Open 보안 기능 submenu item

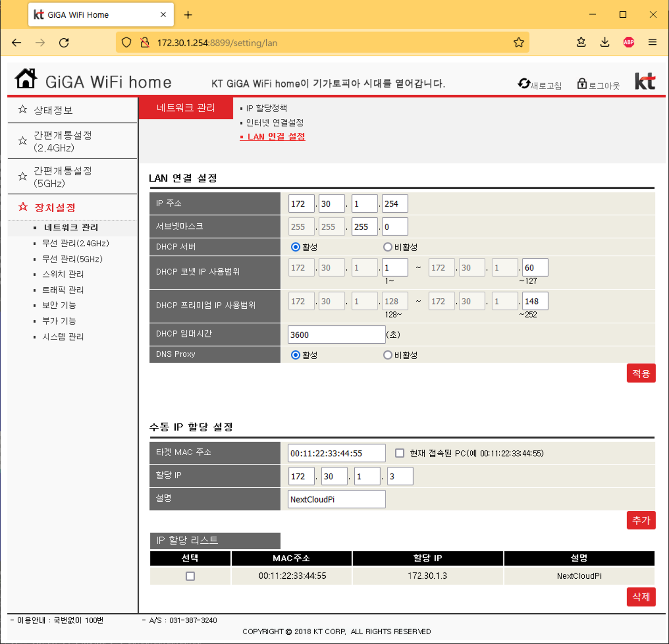click(x=59, y=305)
